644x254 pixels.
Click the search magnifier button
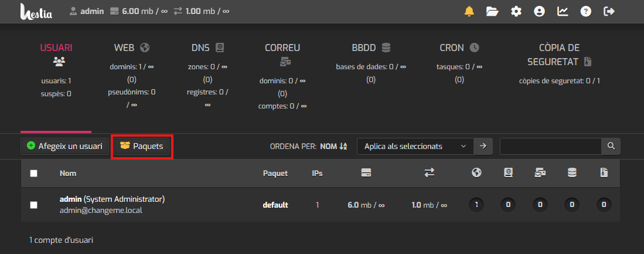tap(611, 146)
